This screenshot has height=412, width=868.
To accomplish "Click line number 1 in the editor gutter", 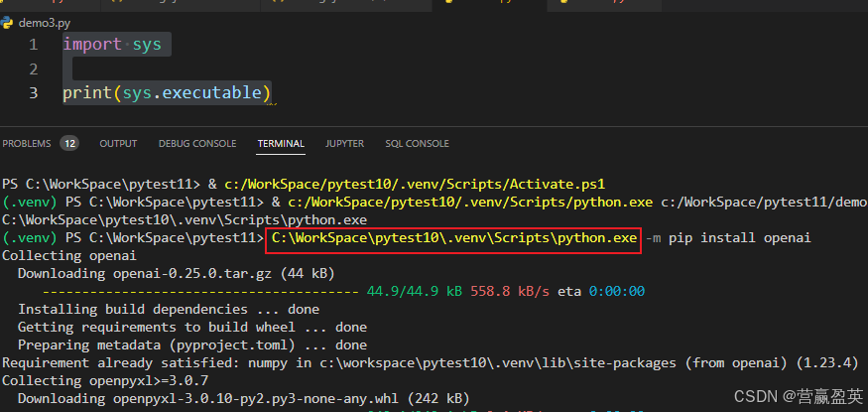I will point(34,45).
